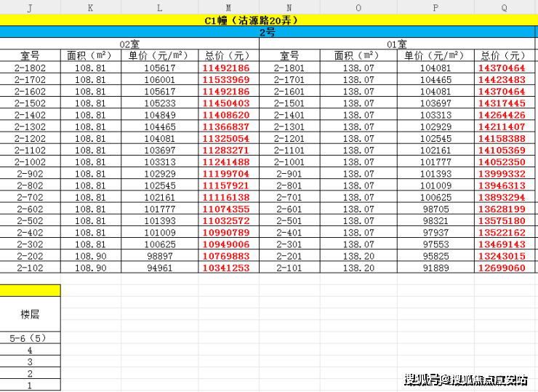
Task: Select total price 13469143
Action: 505,244
